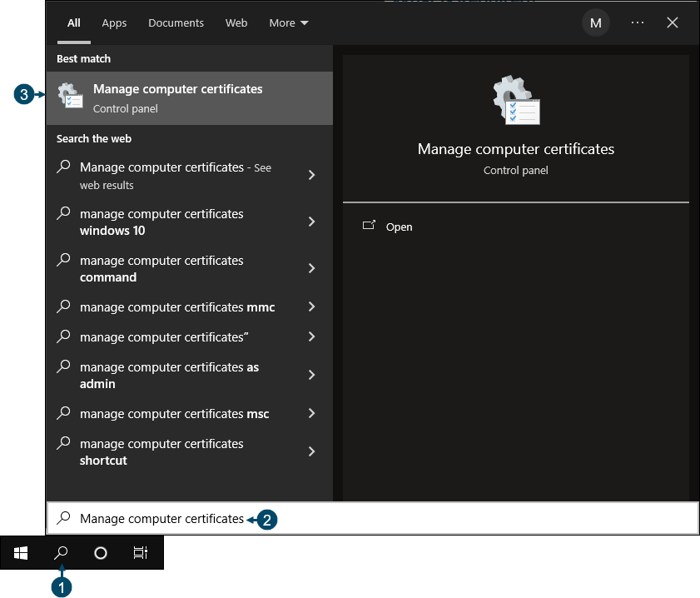Select the manage computer certificates” quoted suggestion
The width and height of the screenshot is (700, 598).
tap(190, 337)
